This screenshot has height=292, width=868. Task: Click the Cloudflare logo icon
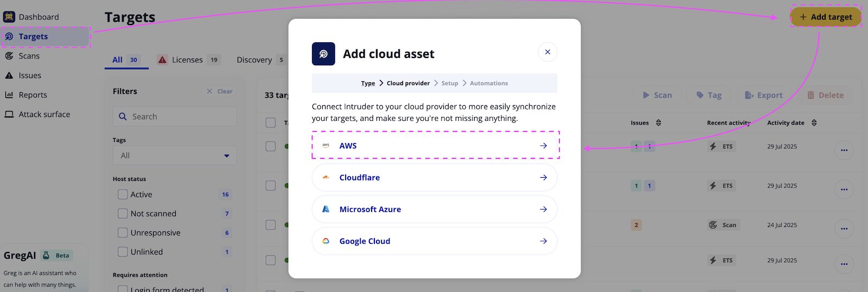coord(326,177)
